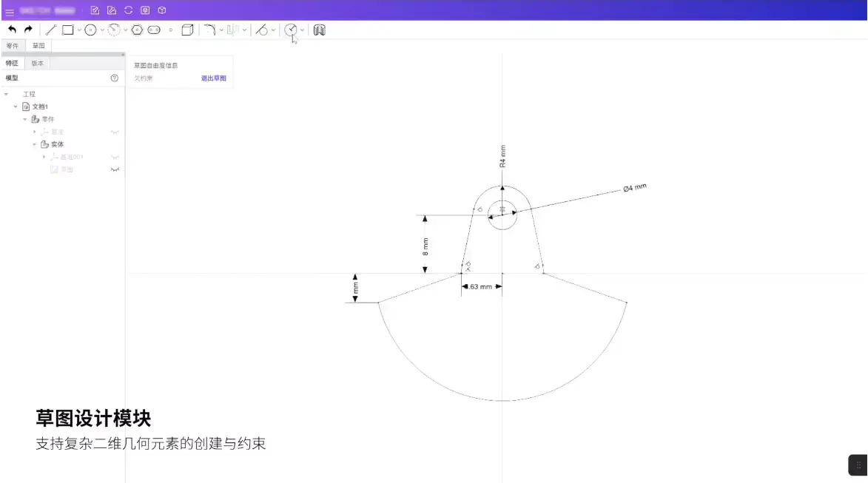The height and width of the screenshot is (483, 868).
Task: Select the Line sketch tool
Action: tap(50, 30)
